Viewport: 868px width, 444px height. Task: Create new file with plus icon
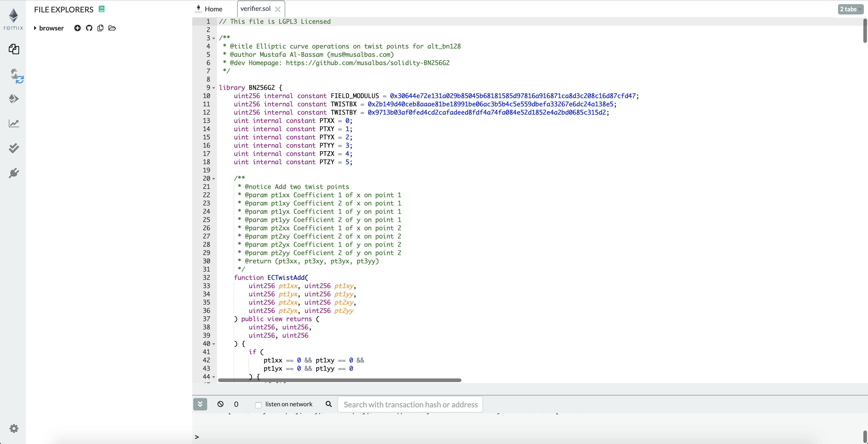tap(78, 28)
